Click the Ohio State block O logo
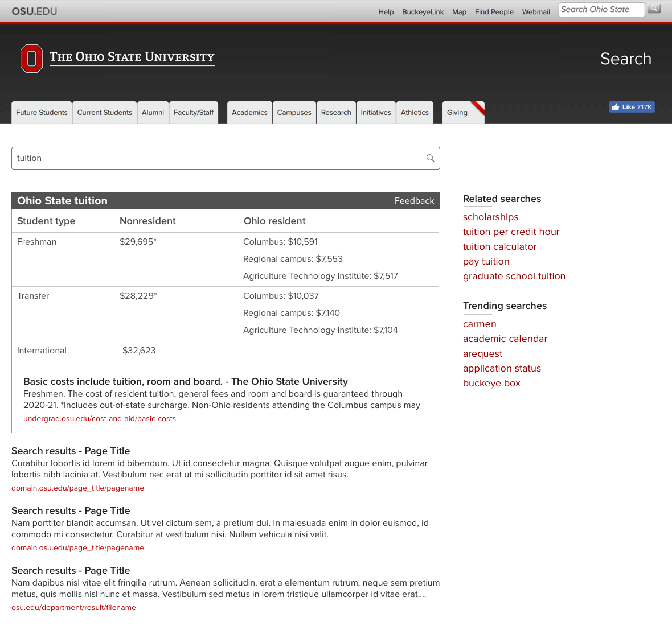The width and height of the screenshot is (672, 626). click(x=31, y=59)
